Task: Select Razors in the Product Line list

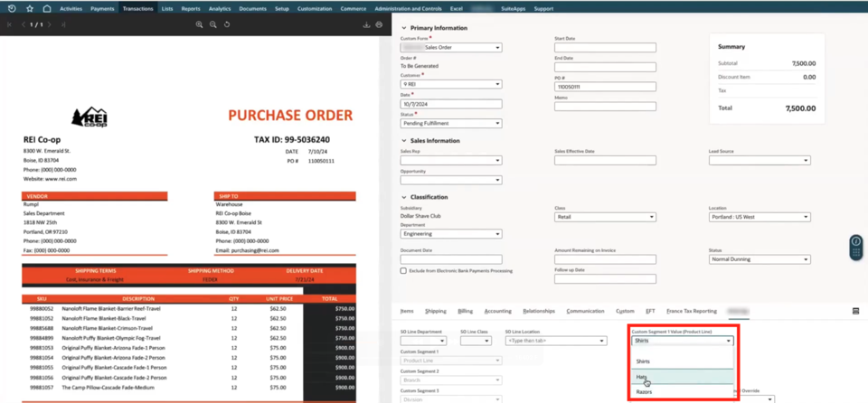Action: (x=683, y=392)
